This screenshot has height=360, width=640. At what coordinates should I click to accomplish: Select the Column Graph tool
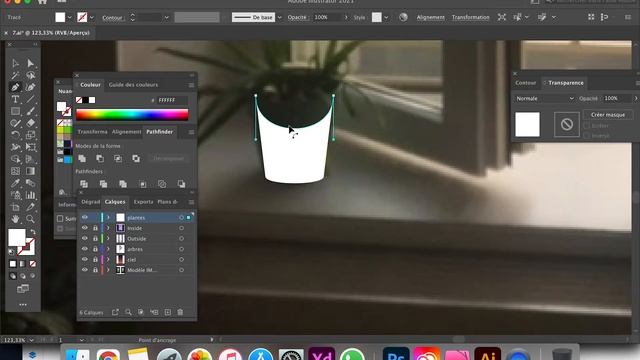(x=31, y=195)
